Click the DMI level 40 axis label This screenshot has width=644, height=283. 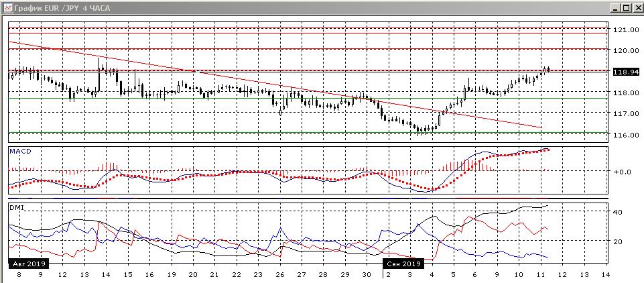click(619, 213)
